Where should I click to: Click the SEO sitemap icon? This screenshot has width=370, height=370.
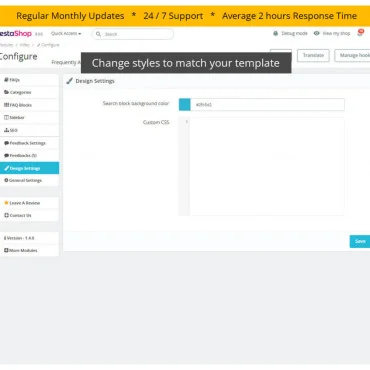pyautogui.click(x=6, y=130)
